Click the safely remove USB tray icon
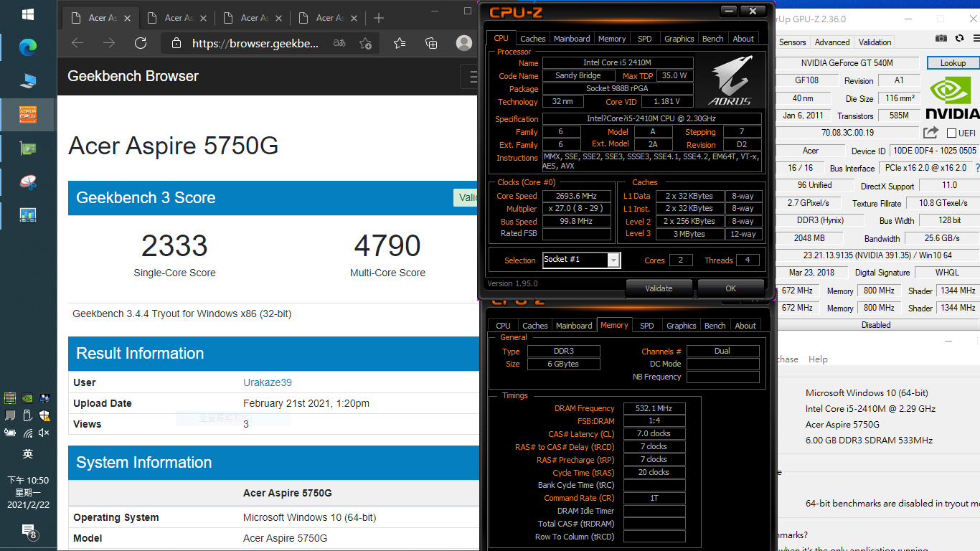The width and height of the screenshot is (980, 551). [27, 415]
